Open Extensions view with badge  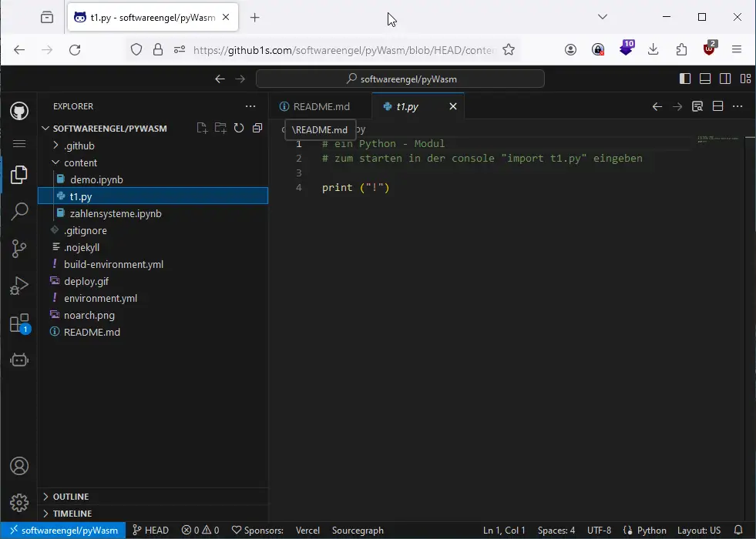[x=19, y=323]
